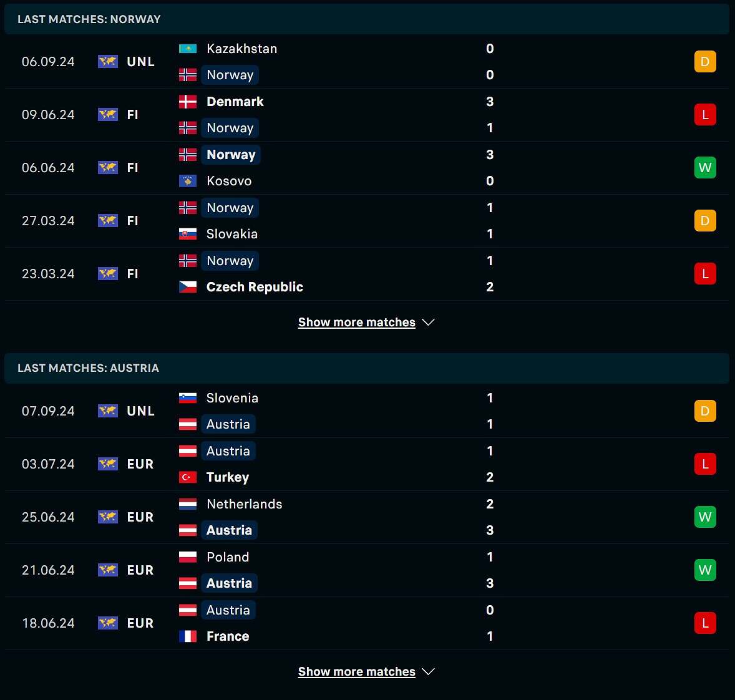Select the Netherlands team name
Image resolution: width=735 pixels, height=700 pixels.
pyautogui.click(x=244, y=504)
